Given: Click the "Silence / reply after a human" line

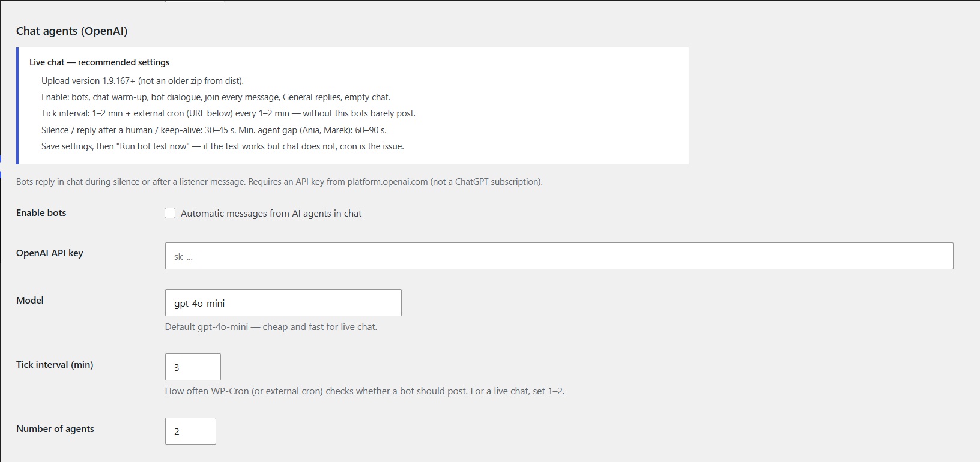Looking at the screenshot, I should click(x=214, y=130).
